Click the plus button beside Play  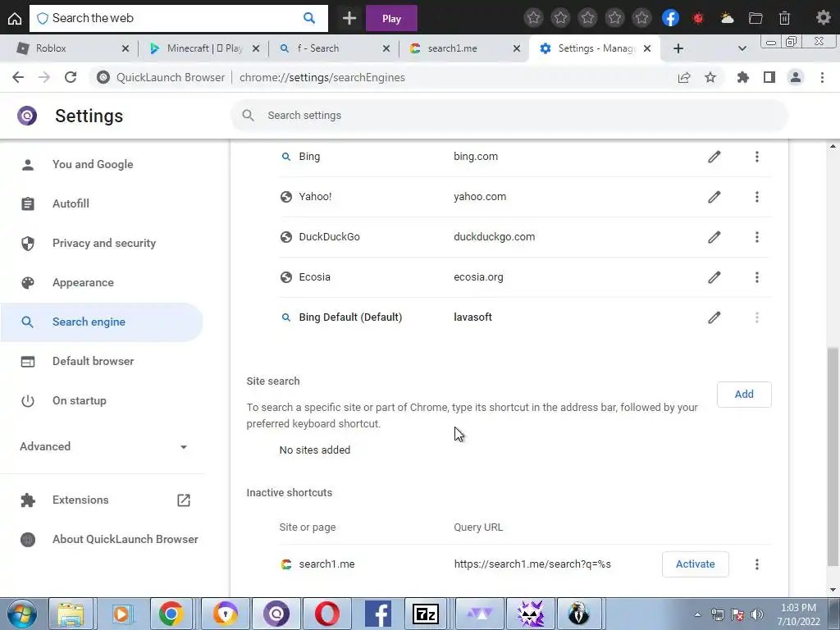[x=349, y=18]
